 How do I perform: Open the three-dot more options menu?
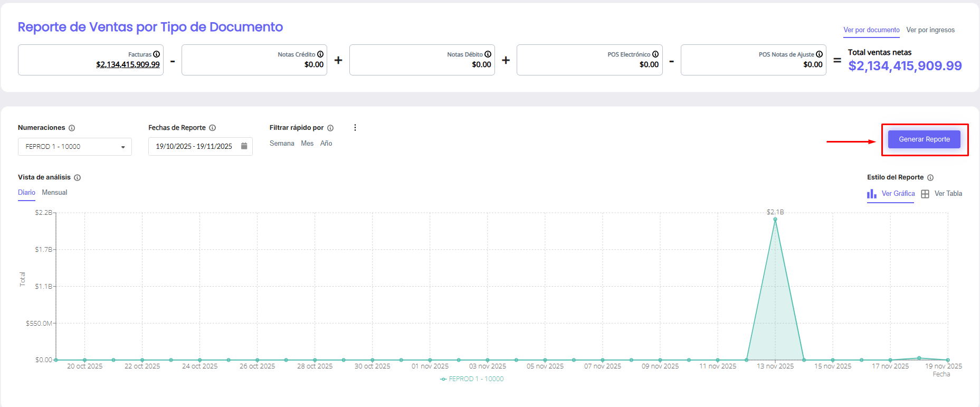tap(355, 128)
